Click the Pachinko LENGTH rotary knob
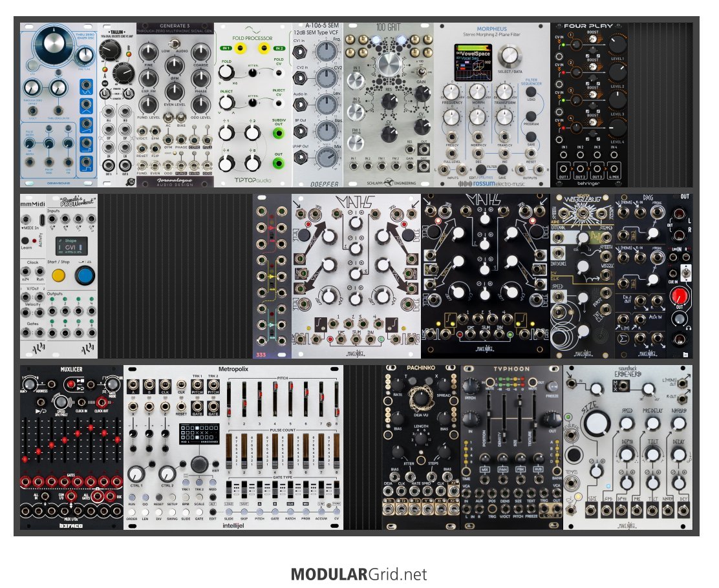This screenshot has height=588, width=719. click(420, 439)
